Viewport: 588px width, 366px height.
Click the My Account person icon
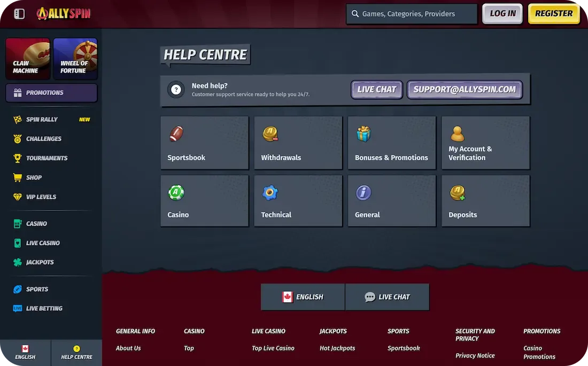[x=457, y=134]
